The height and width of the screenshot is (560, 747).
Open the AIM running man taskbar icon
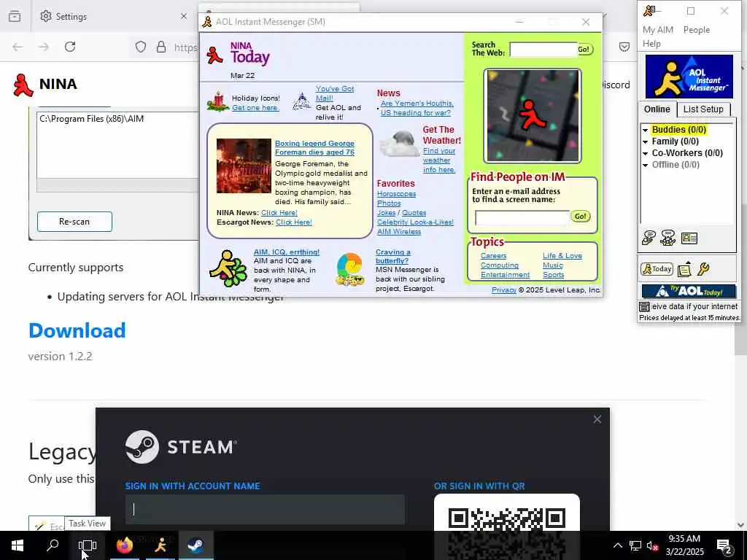pos(160,545)
